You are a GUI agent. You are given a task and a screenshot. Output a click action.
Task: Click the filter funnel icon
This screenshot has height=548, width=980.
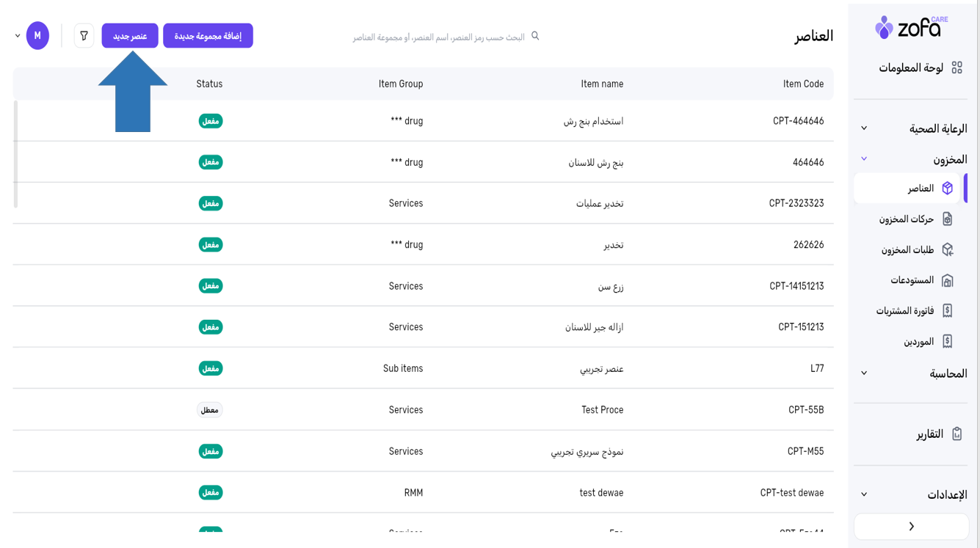[x=84, y=36]
